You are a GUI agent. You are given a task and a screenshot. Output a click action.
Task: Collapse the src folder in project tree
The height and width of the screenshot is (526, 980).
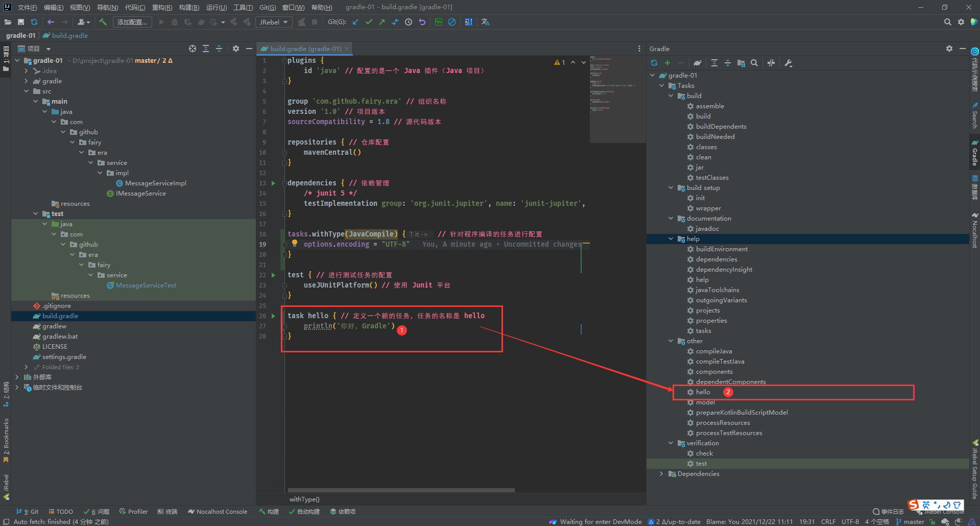pyautogui.click(x=27, y=91)
